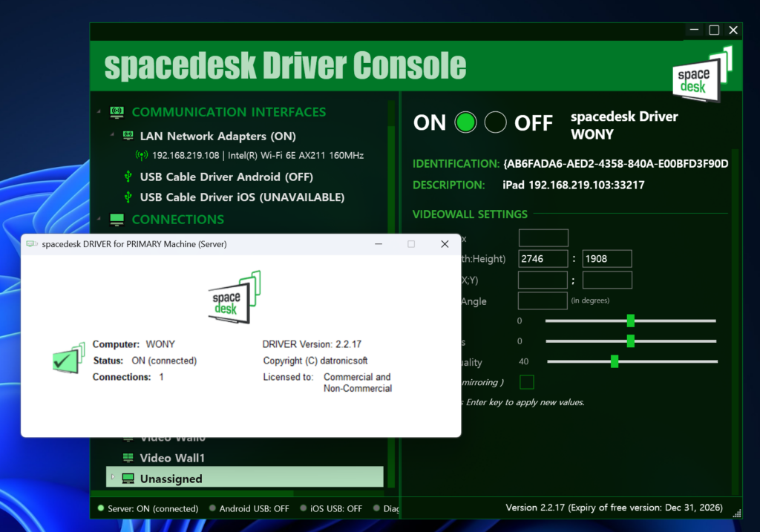Screen dimensions: 760x532
Task: Click the LAN Network Adapters icon
Action: click(128, 137)
